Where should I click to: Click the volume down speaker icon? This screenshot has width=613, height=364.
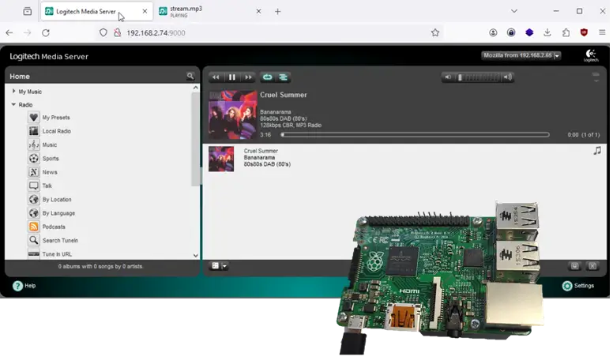(448, 77)
